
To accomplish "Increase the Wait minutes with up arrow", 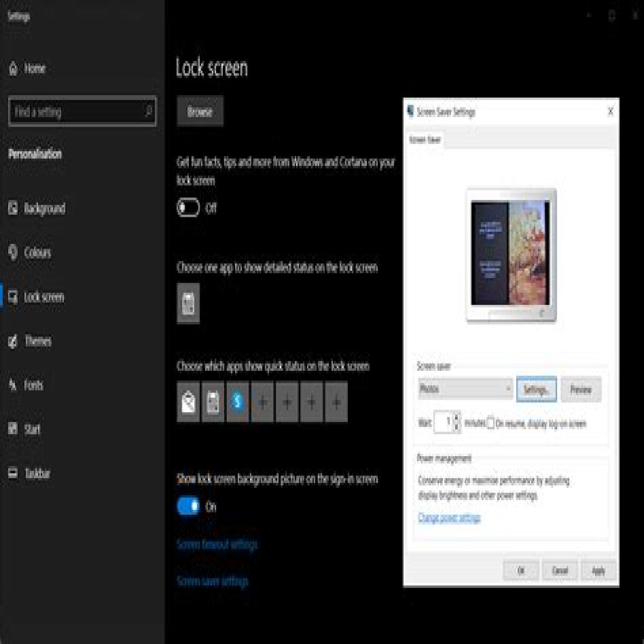I will click(x=457, y=417).
